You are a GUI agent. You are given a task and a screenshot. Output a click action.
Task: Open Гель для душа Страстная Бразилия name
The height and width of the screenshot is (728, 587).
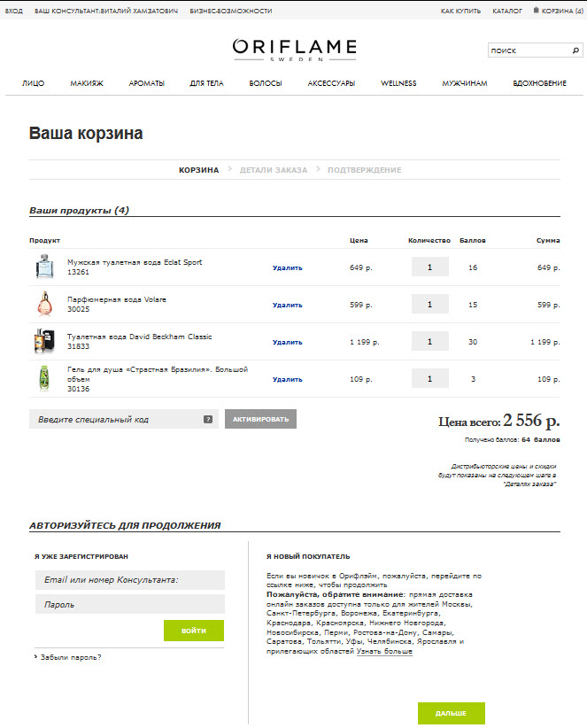tap(158, 375)
